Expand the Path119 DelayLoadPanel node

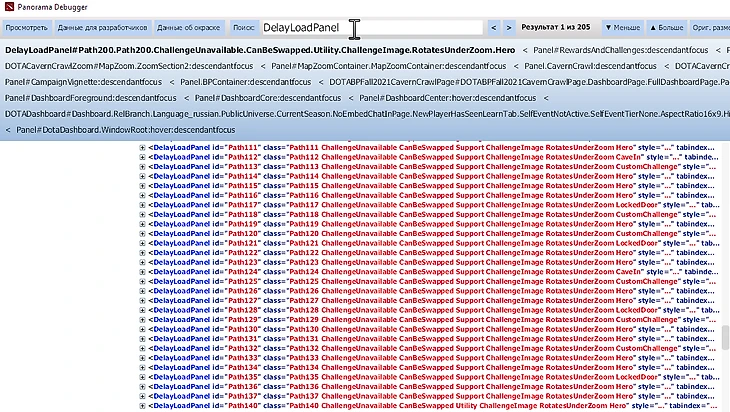point(142,224)
